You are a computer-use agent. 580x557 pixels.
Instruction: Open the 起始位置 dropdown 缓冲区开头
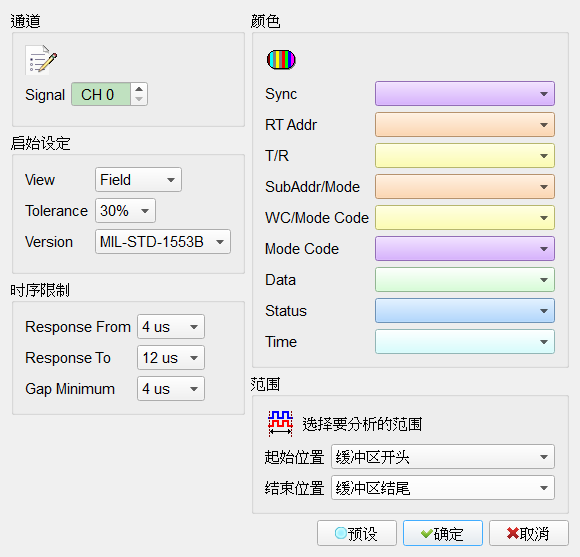(x=443, y=457)
